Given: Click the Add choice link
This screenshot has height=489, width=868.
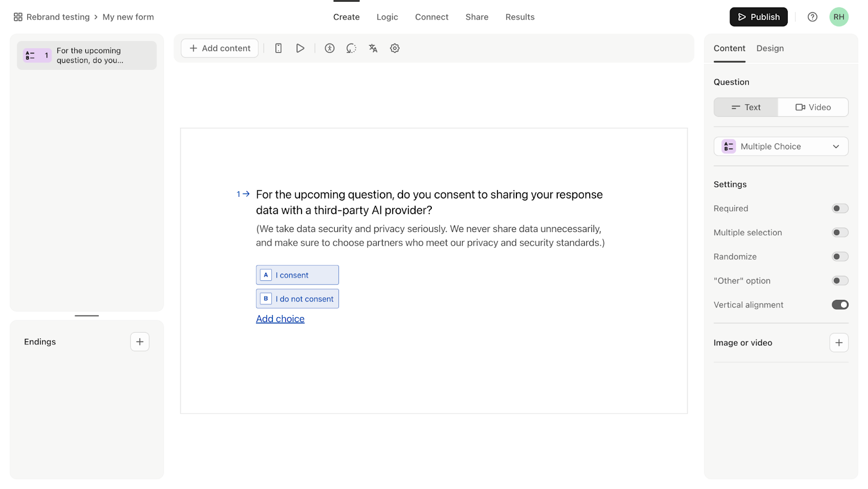Looking at the screenshot, I should point(280,319).
